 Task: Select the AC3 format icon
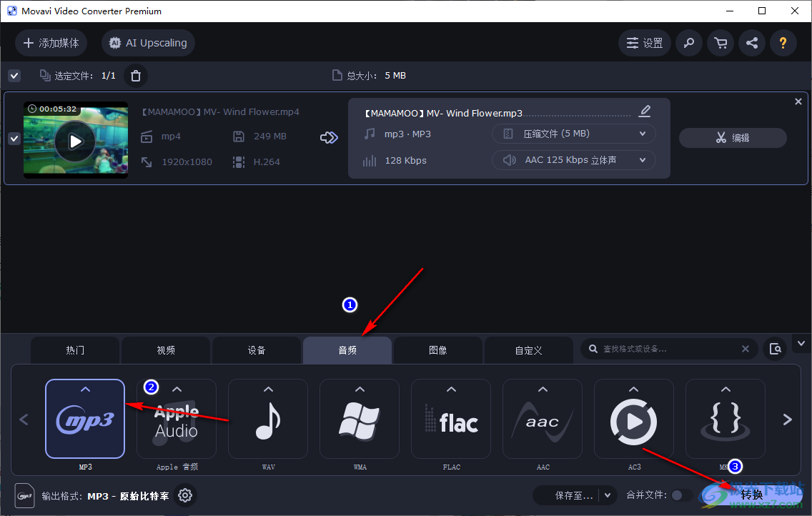tap(634, 419)
